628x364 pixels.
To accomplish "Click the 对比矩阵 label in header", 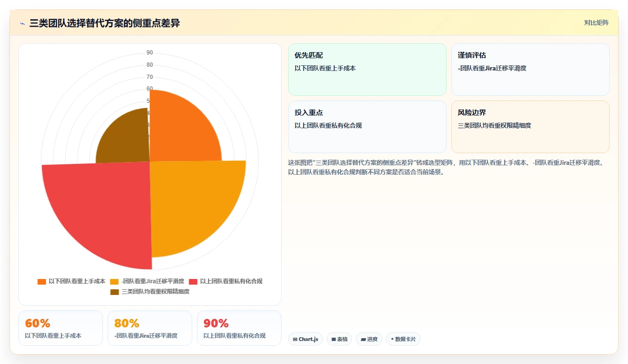I will pos(596,23).
